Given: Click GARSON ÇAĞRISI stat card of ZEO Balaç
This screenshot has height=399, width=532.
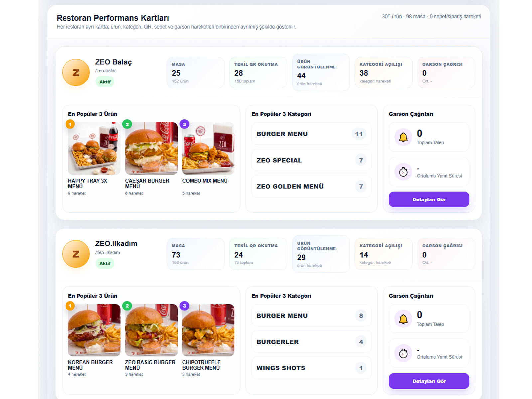Looking at the screenshot, I should click(x=446, y=72).
